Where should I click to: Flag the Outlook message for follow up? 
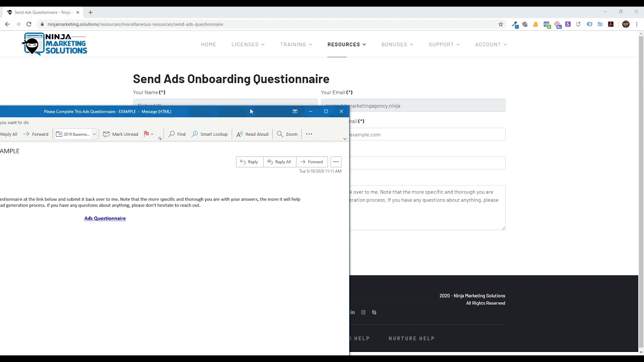(146, 134)
